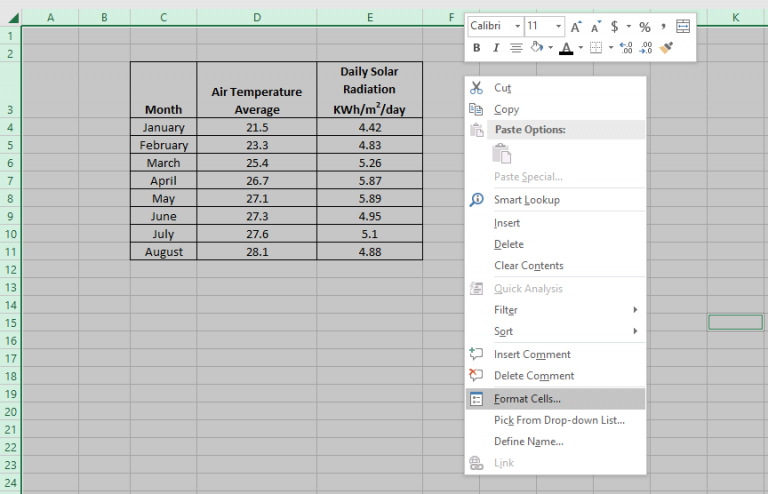Screen dimensions: 768x494
Task: Select Delete Comment
Action: click(555, 376)
